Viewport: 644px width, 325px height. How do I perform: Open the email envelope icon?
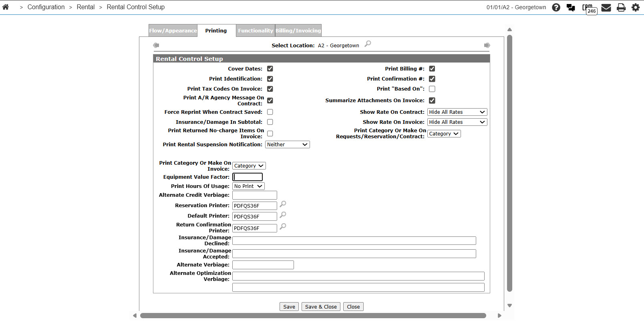click(606, 7)
